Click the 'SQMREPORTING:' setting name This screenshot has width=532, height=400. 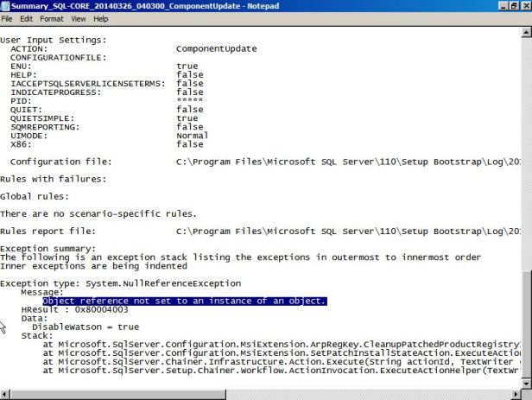tap(45, 127)
